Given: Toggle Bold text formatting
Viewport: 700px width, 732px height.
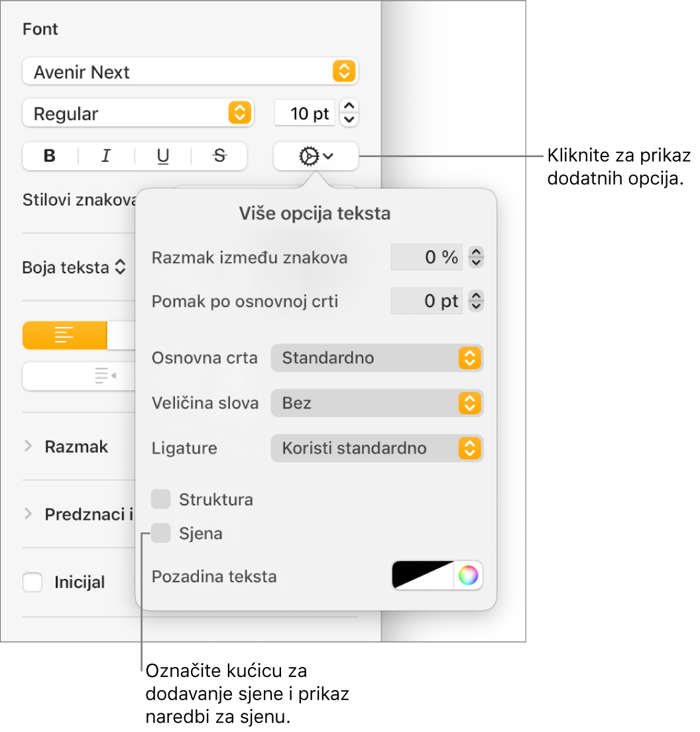Looking at the screenshot, I should [50, 156].
